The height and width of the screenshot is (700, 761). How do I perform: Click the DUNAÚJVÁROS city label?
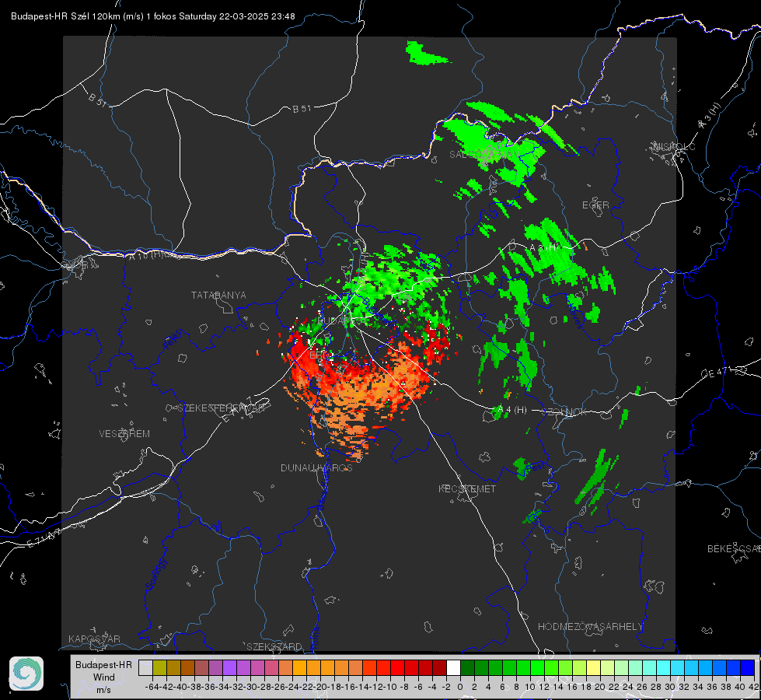(x=316, y=467)
